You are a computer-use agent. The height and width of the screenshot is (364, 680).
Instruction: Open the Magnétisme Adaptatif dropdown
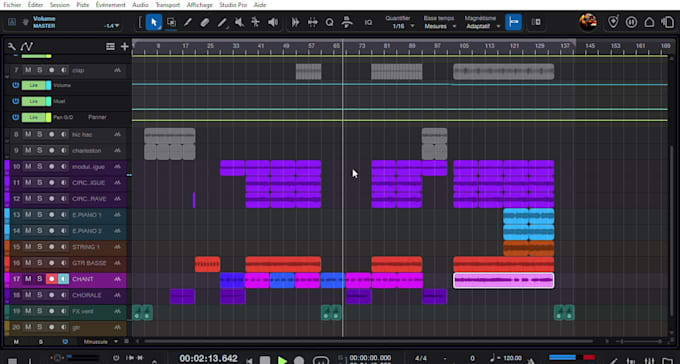pos(483,26)
